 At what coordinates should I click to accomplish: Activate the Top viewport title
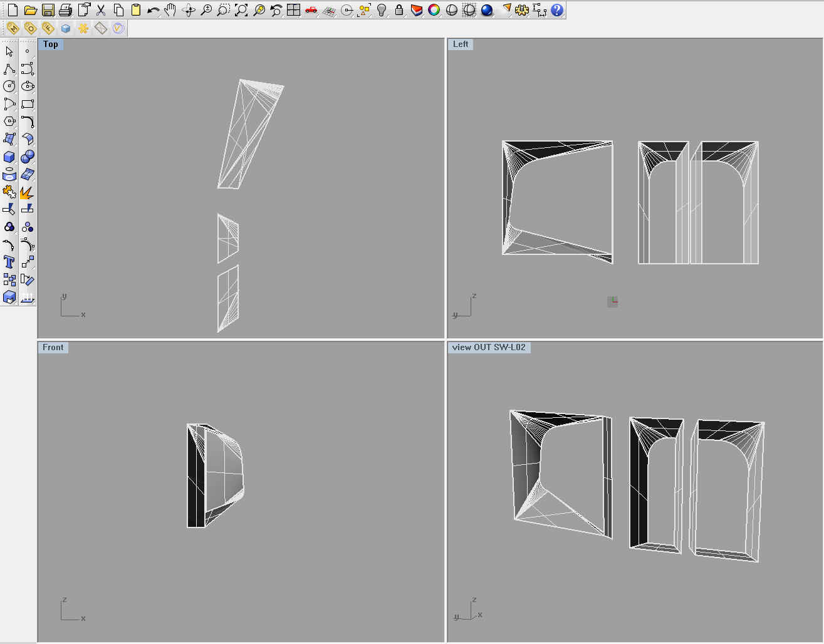51,44
